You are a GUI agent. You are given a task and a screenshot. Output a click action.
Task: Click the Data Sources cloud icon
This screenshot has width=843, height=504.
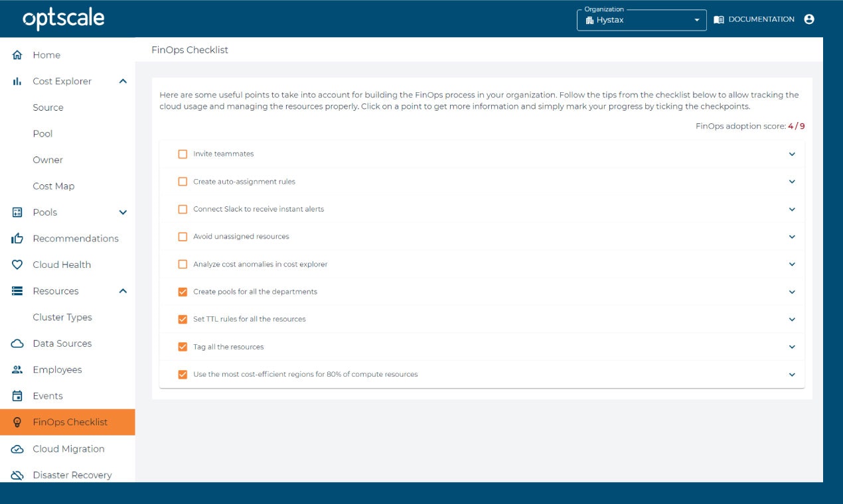[x=17, y=344]
